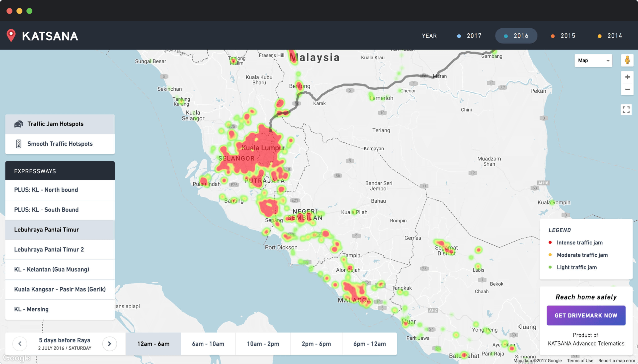This screenshot has width=638, height=364.
Task: Select PLUS: KL - South Bound expressway
Action: point(60,210)
